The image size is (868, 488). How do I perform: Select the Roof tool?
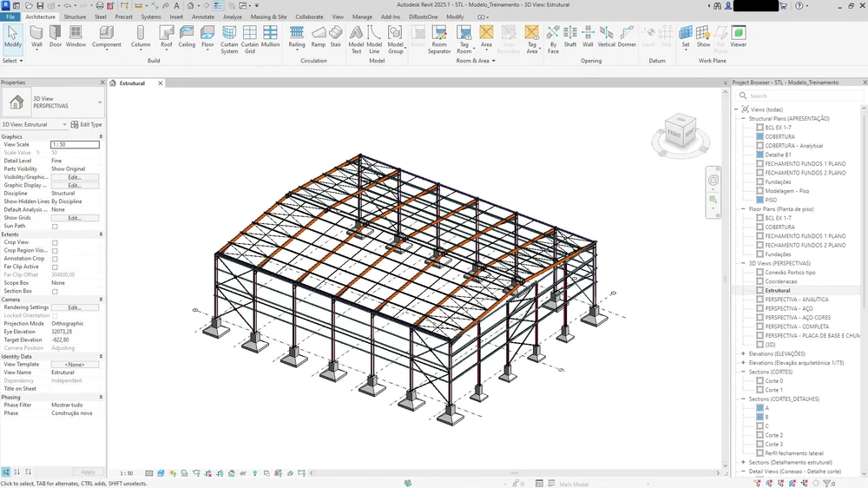(x=166, y=36)
